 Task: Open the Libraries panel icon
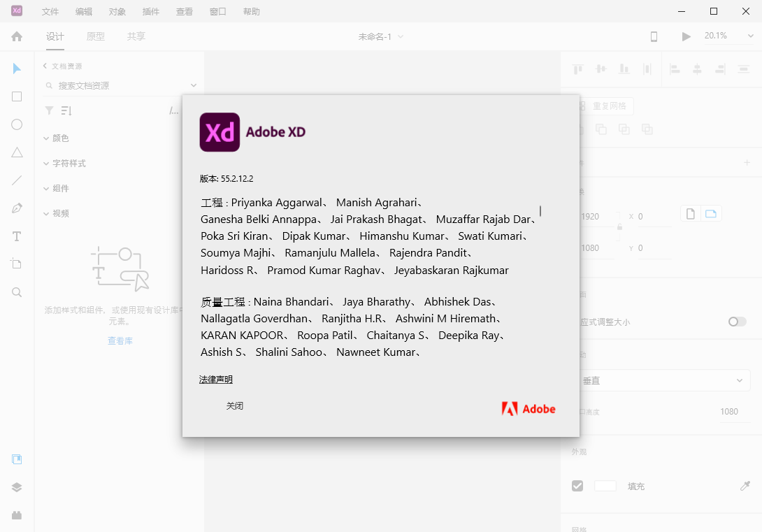17,459
